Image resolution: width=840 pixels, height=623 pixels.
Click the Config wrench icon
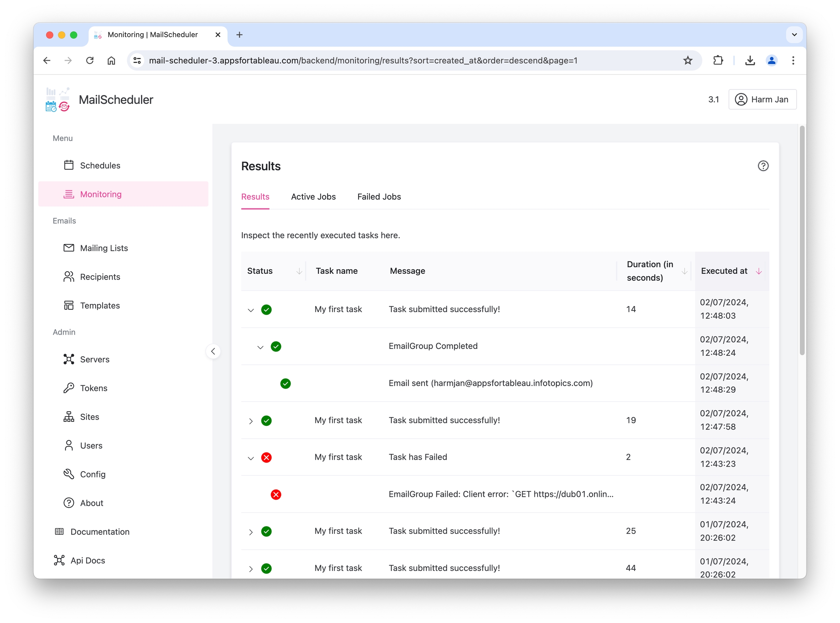coord(69,474)
